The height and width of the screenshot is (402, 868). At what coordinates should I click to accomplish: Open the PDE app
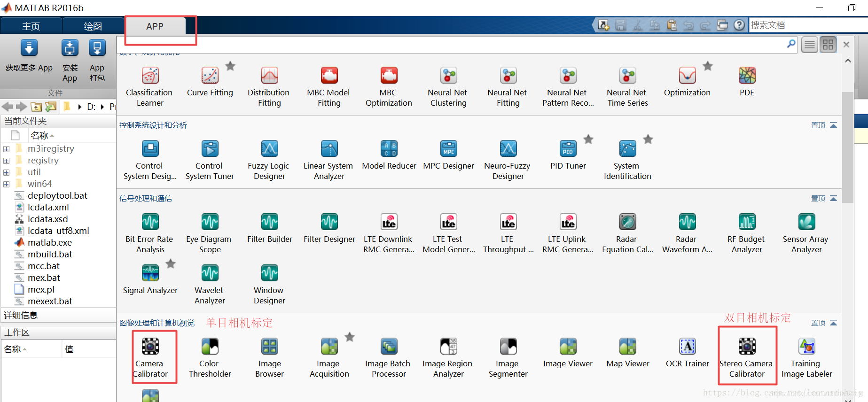click(x=747, y=82)
